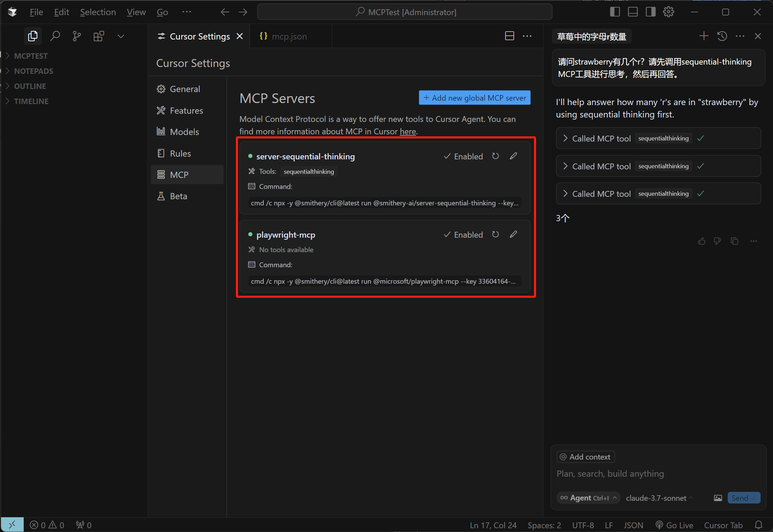Start a new chat with the plus icon
The width and height of the screenshot is (773, 532).
tap(704, 36)
